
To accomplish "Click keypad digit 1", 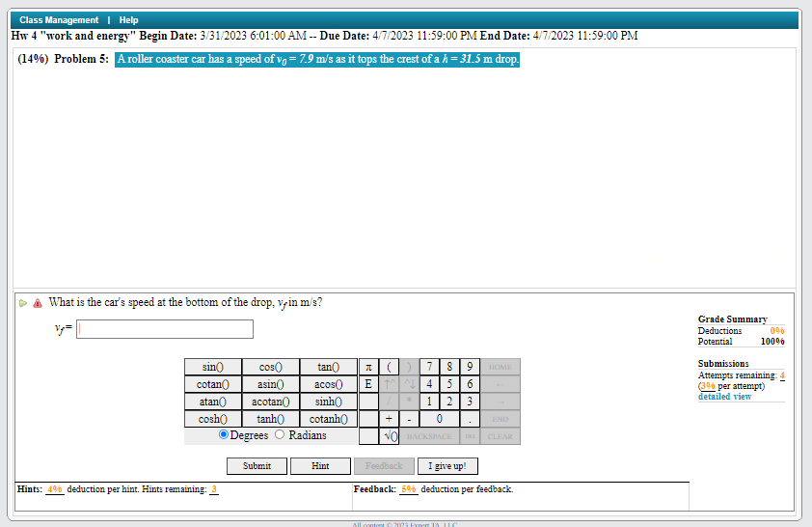I will click(429, 402).
